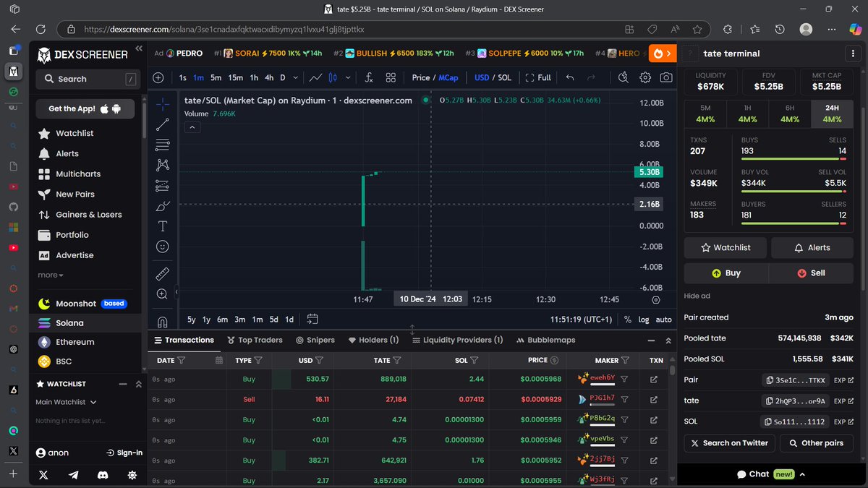
Task: Open X Twitter link in sidebar footer
Action: (x=43, y=475)
